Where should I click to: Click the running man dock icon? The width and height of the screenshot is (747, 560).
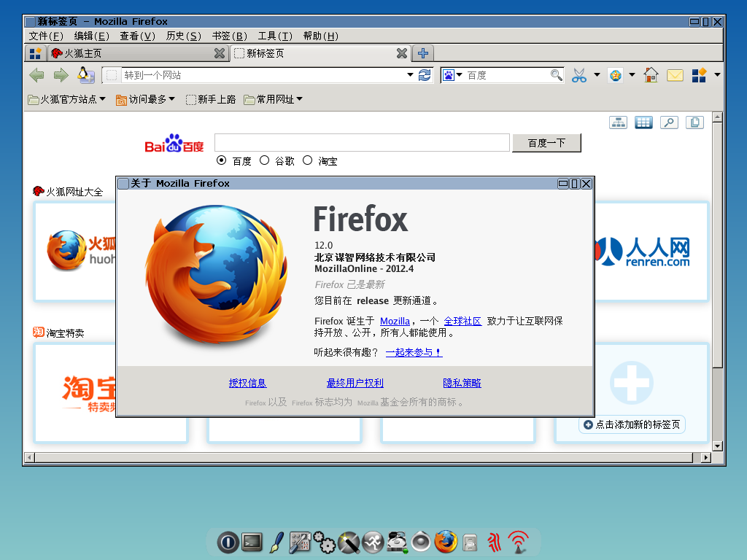click(373, 542)
